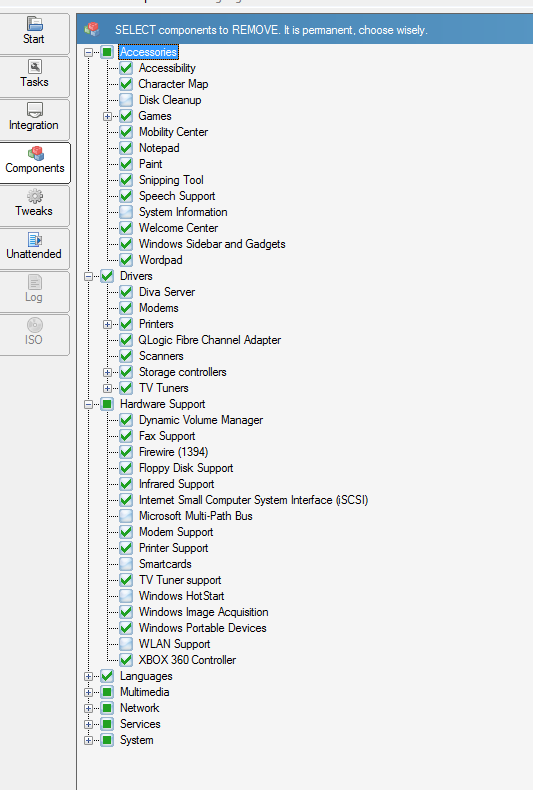The height and width of the screenshot is (790, 533).
Task: Open the ISO disc icon
Action: (x=34, y=325)
